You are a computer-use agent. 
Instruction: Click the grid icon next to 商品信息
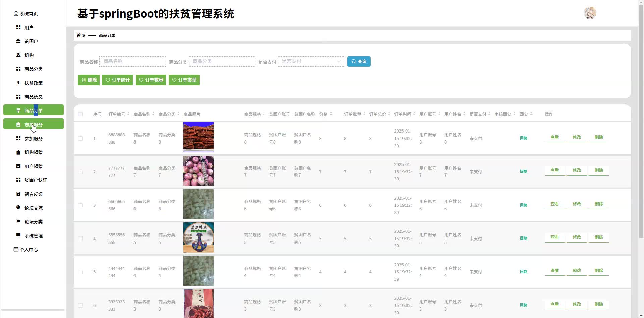coord(18,97)
